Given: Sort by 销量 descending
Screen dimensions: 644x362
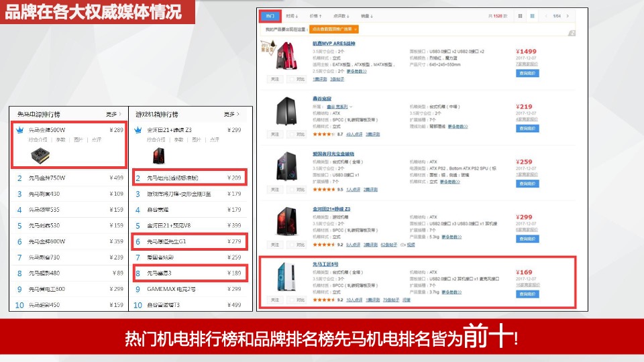Looking at the screenshot, I should (x=367, y=16).
